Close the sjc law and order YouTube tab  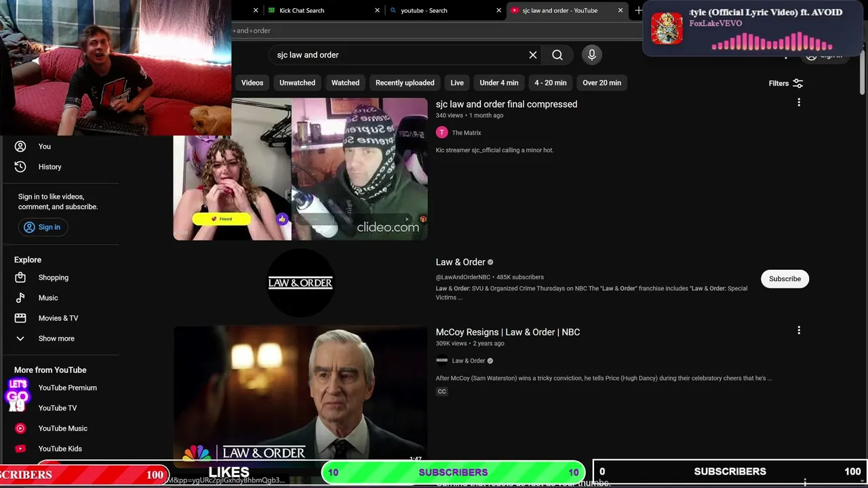[x=620, y=10]
